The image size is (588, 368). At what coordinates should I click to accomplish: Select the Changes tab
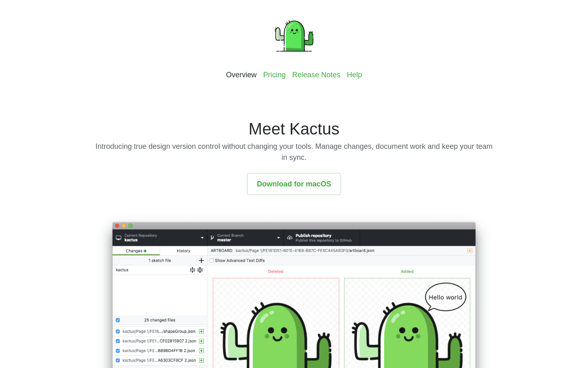click(x=136, y=251)
